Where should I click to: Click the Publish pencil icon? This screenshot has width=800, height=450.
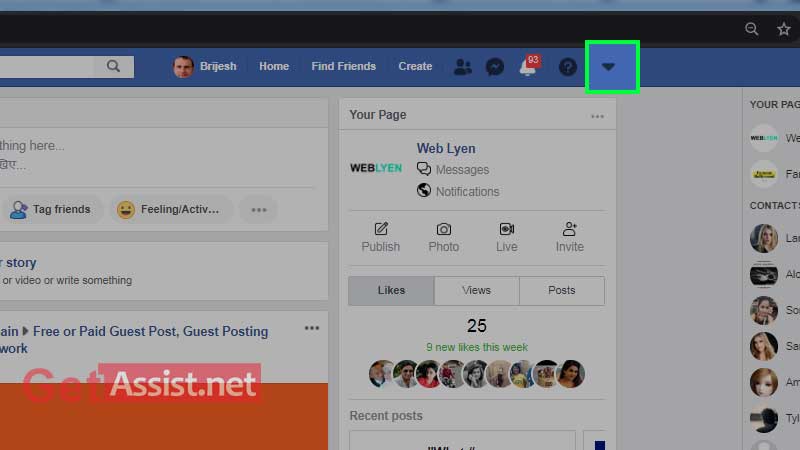coord(381,229)
